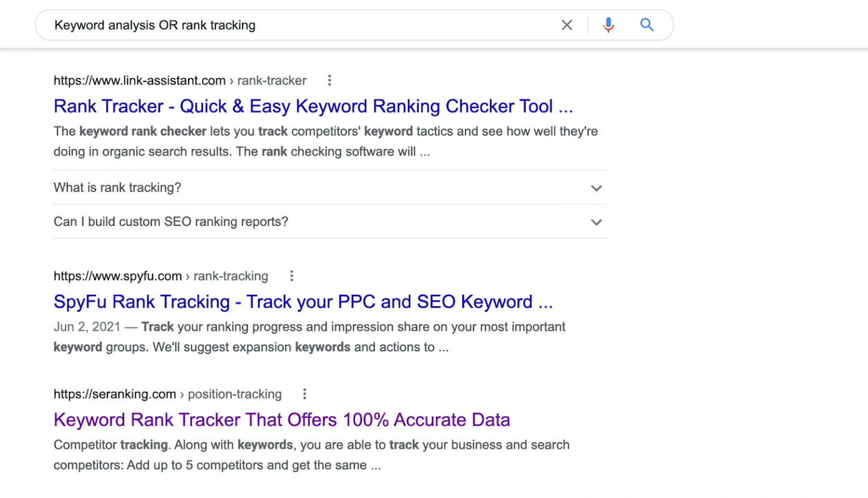
Task: Click the X to clear the search query
Action: pyautogui.click(x=567, y=25)
